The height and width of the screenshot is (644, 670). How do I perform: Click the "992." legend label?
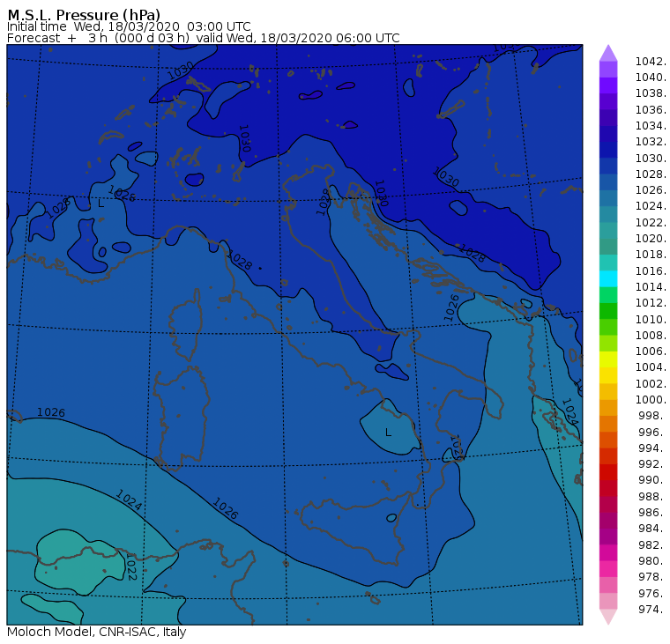[x=652, y=463]
